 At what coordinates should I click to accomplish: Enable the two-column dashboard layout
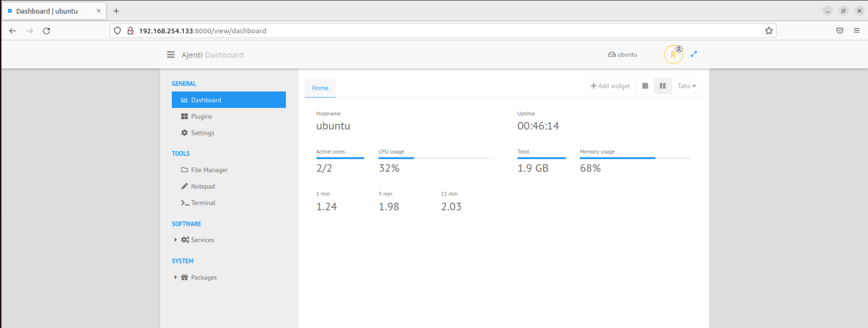tap(662, 86)
